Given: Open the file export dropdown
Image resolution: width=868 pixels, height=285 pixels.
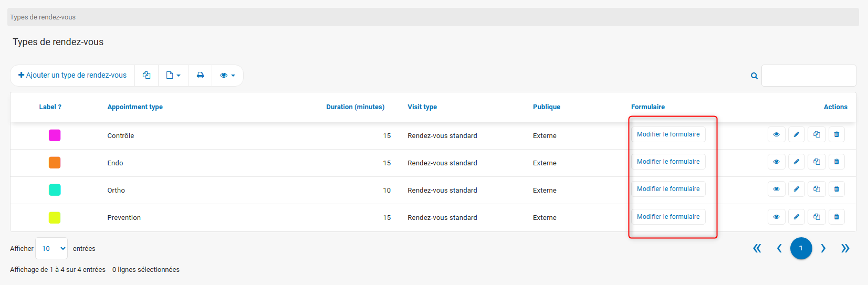Looking at the screenshot, I should (173, 76).
